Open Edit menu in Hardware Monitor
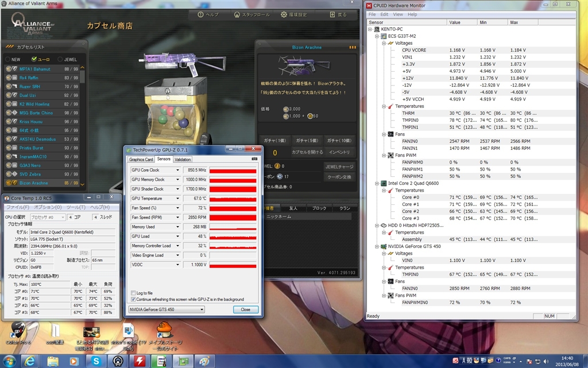 [x=384, y=14]
